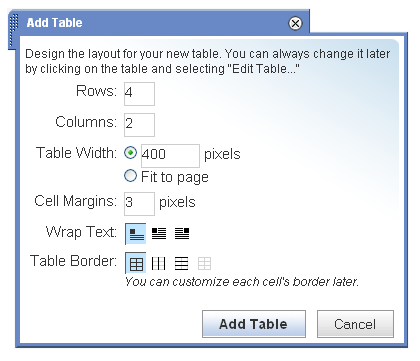Click the Columns input field
The height and width of the screenshot is (361, 420).
[x=139, y=125]
